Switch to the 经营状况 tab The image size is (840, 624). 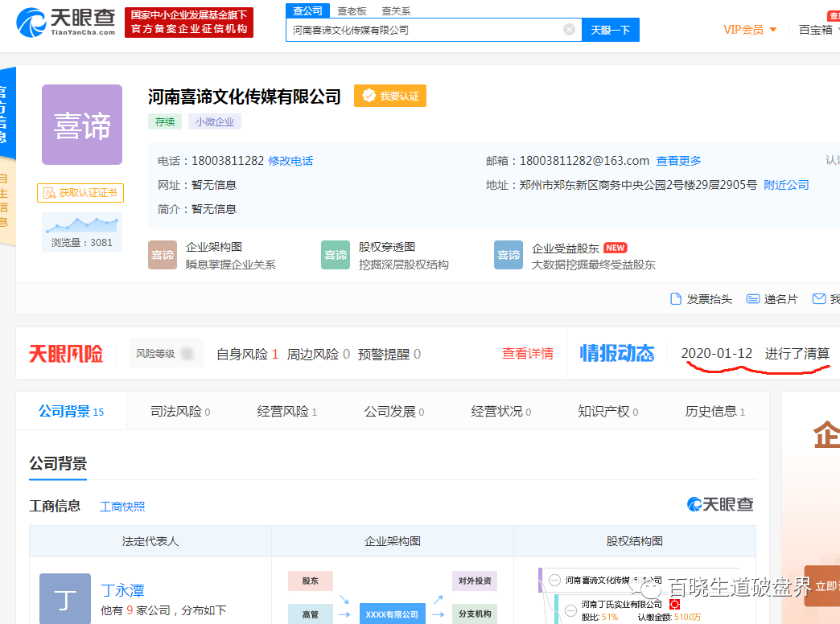(501, 412)
